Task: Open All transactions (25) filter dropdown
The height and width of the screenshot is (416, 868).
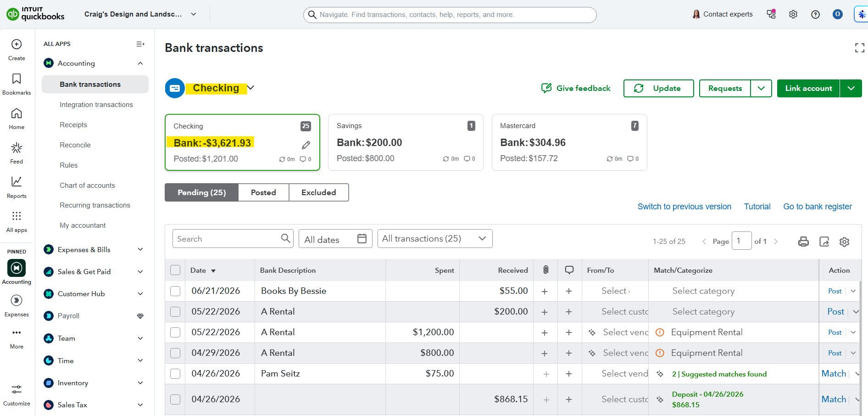Action: tap(435, 239)
